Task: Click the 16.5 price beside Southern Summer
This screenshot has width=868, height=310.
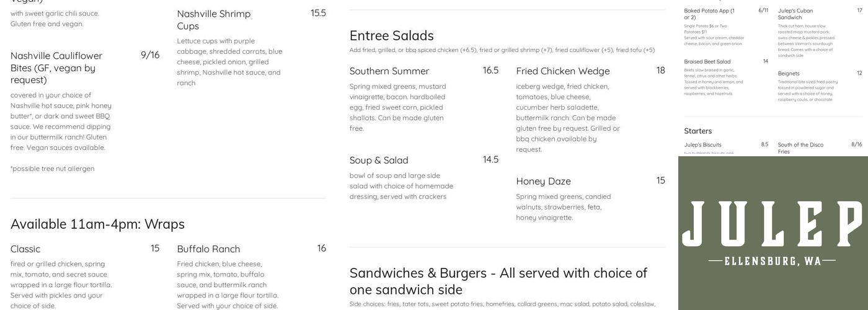Action: tap(490, 71)
